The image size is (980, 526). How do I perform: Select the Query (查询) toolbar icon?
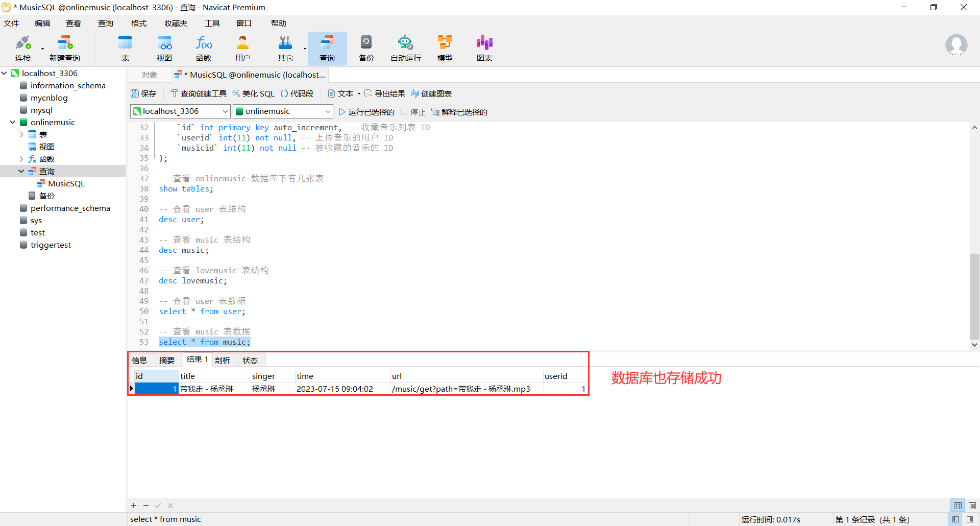tap(327, 49)
